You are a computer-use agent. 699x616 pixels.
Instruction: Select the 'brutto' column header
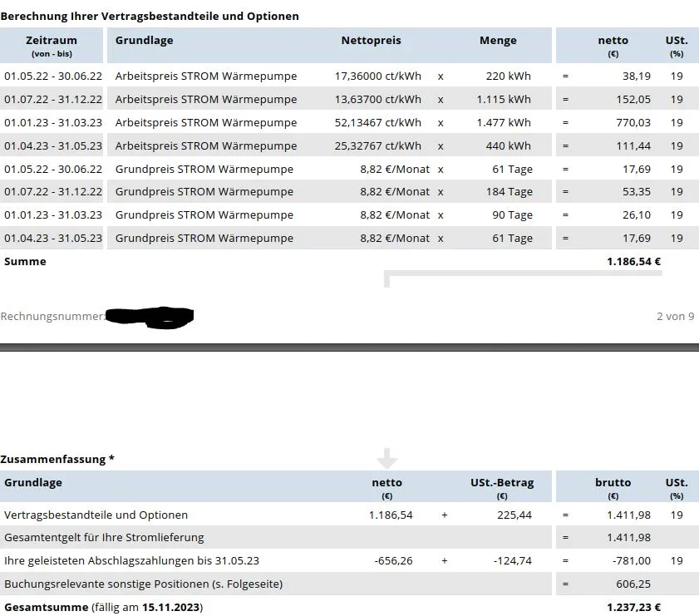[x=613, y=482]
